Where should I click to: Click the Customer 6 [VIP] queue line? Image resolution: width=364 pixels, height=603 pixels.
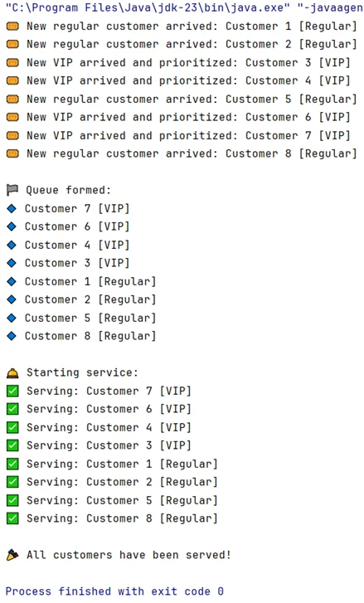click(x=77, y=226)
